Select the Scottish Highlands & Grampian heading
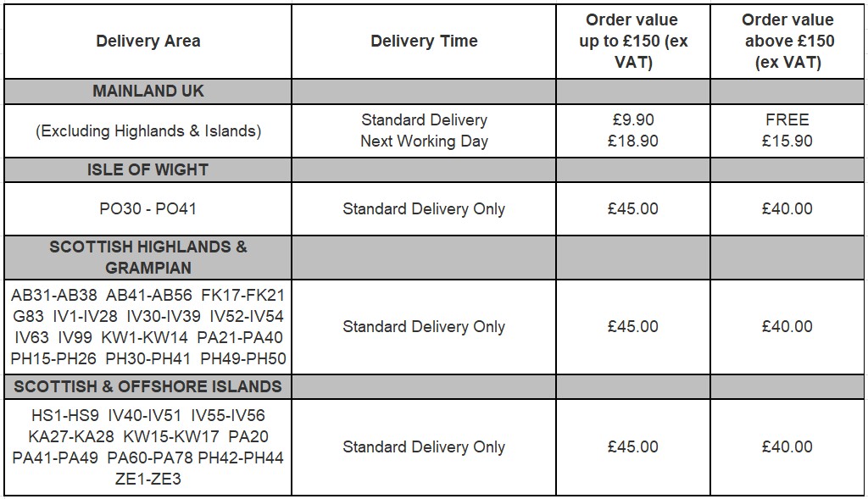 pyautogui.click(x=148, y=258)
